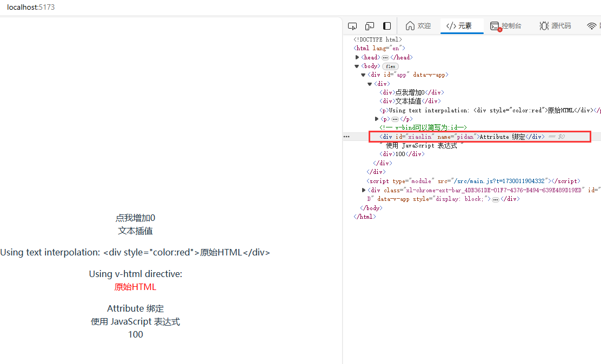Switch to the 欢迎 tab
Screen dimensions: 601x364
pyautogui.click(x=418, y=26)
